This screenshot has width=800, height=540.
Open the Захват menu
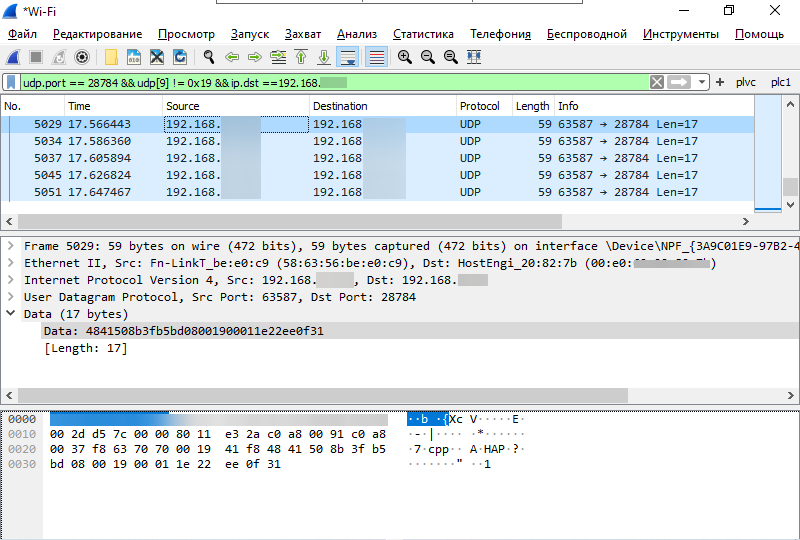303,34
